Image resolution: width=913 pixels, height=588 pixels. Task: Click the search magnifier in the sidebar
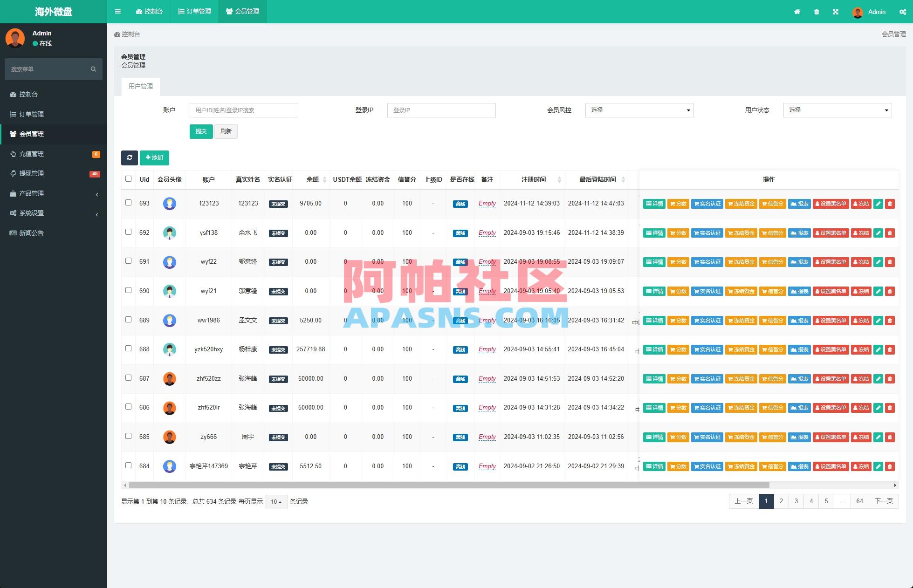[x=93, y=69]
